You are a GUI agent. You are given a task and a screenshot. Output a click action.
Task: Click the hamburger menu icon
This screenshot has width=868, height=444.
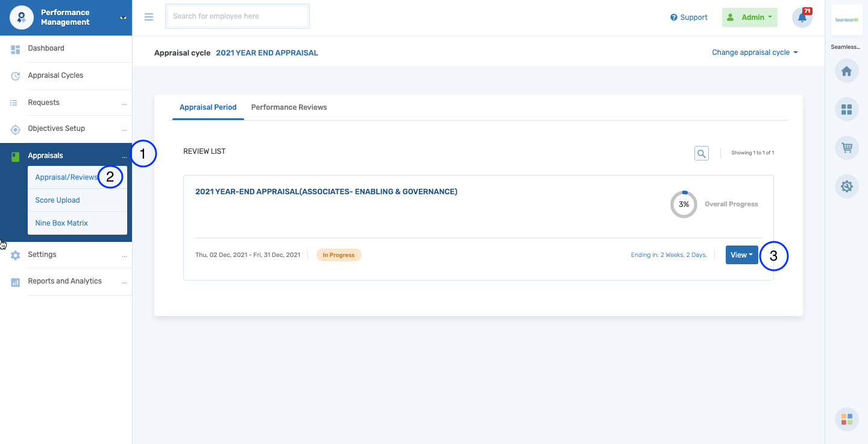pyautogui.click(x=149, y=17)
